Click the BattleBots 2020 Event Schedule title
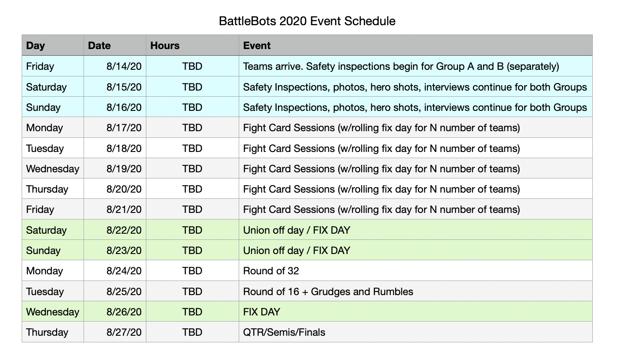This screenshot has width=618, height=364. 307,21
